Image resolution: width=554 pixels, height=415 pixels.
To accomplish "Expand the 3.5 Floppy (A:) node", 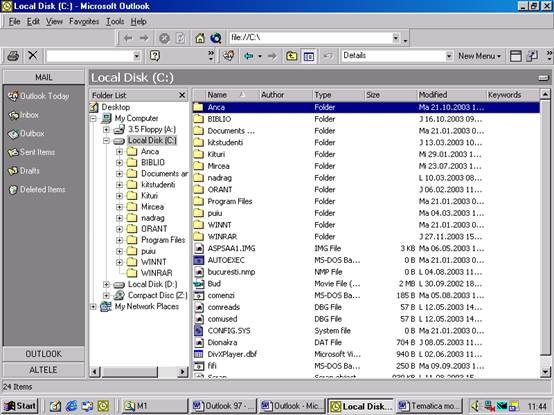I will 106,130.
